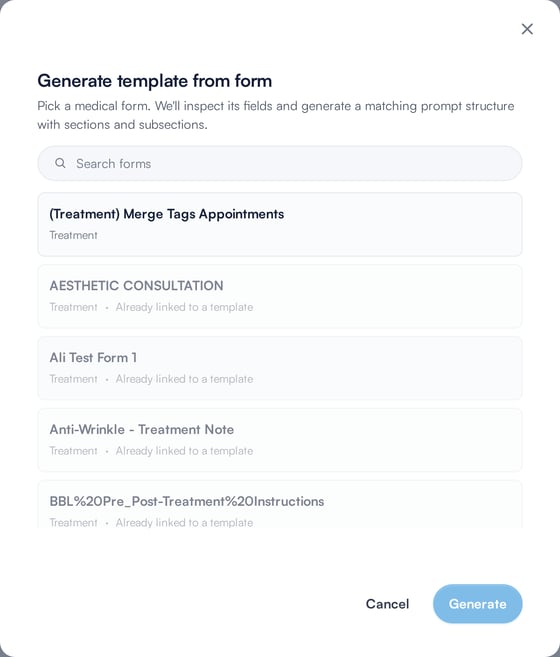This screenshot has height=657, width=560.
Task: Select the AESTHETIC CONSULTATION form
Action: click(x=280, y=296)
